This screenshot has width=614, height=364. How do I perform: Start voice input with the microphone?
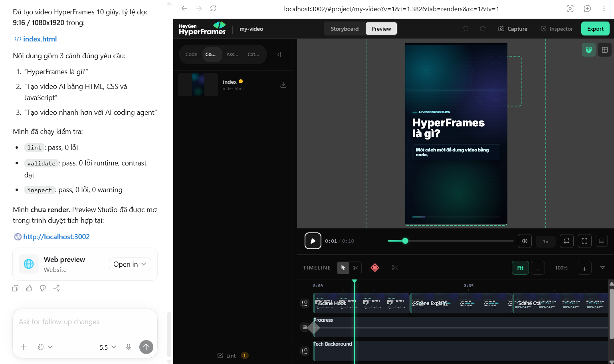pyautogui.click(x=129, y=347)
